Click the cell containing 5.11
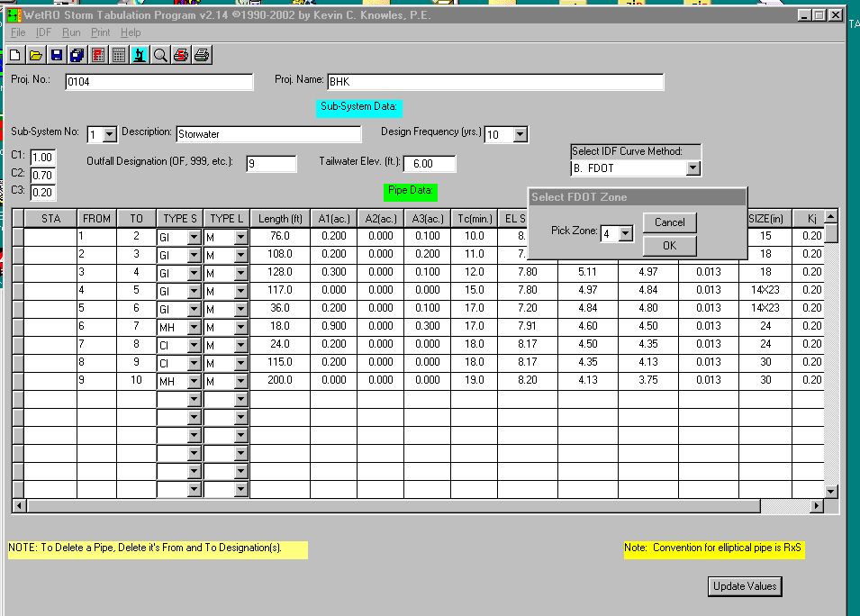This screenshot has width=860, height=616. click(x=588, y=272)
